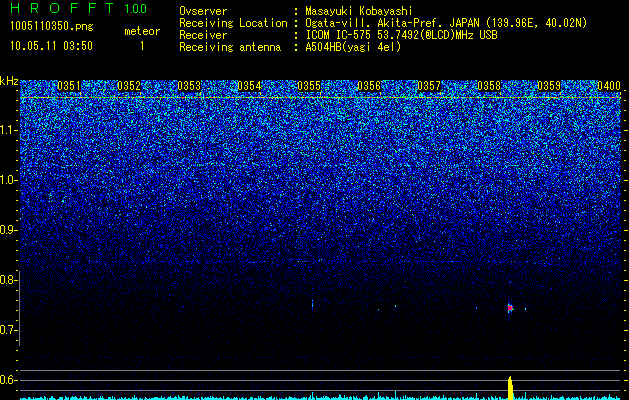The width and height of the screenshot is (629, 400).
Task: Click the 0.7 kHz axis label
Action: [6, 330]
